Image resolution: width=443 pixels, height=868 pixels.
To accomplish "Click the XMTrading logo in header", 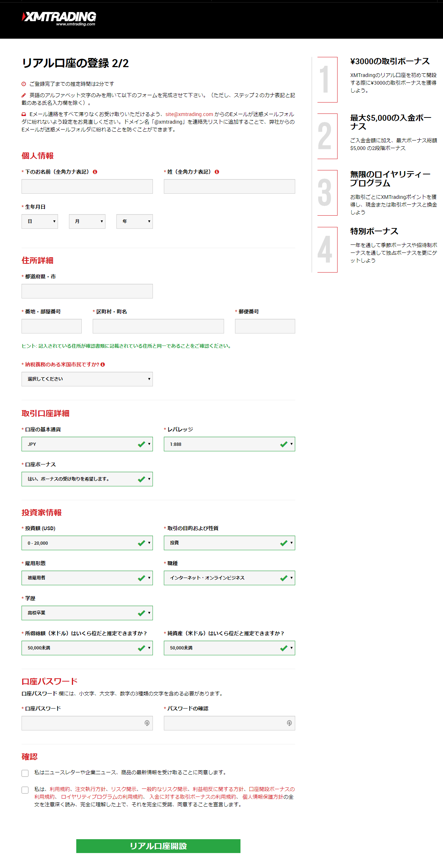I will (x=59, y=18).
